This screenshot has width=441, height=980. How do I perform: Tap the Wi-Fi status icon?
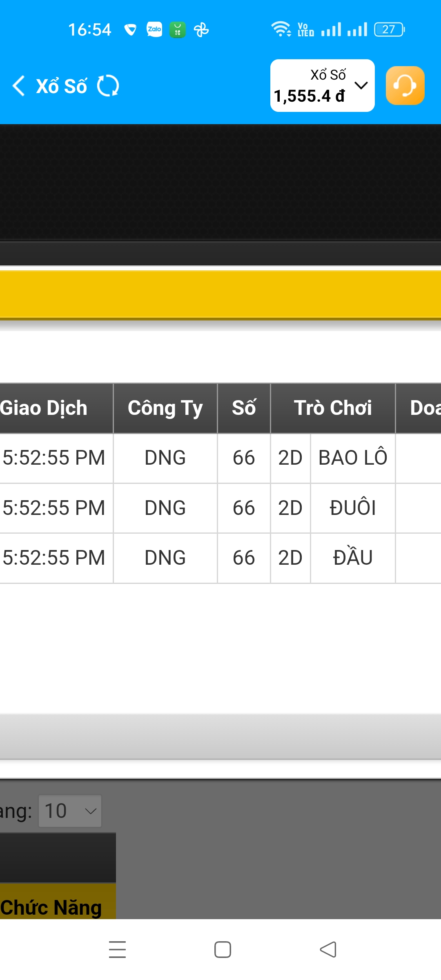pos(281,29)
